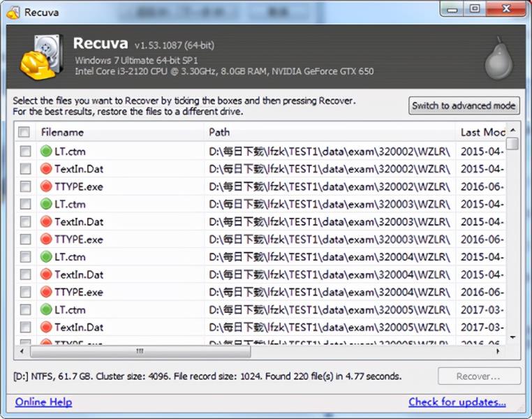Tick the checkbox for 320002 TTYPE.exe

(25, 186)
